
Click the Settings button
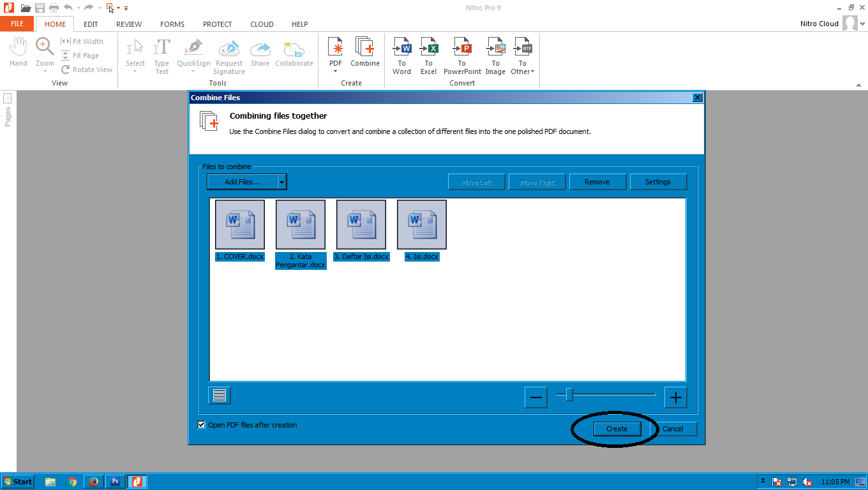click(658, 181)
